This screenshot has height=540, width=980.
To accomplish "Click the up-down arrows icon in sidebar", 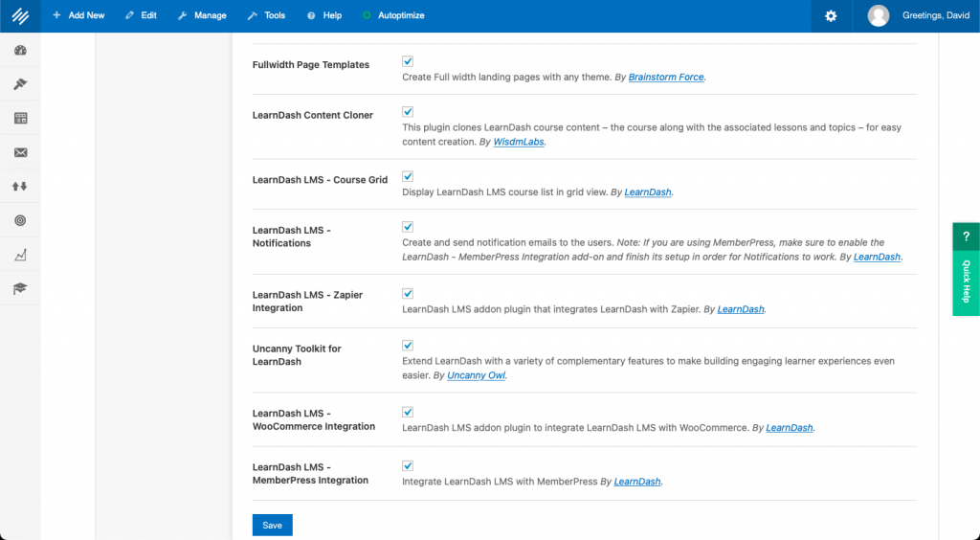I will click(20, 187).
